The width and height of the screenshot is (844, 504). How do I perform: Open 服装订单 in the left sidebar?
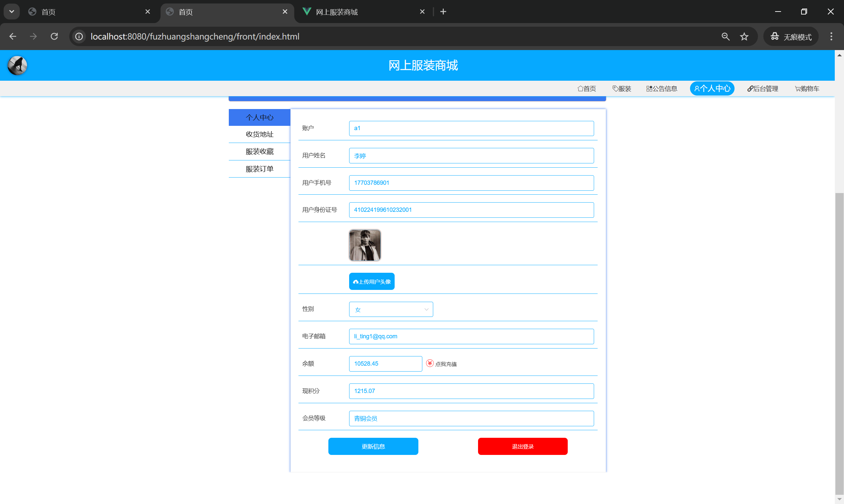pyautogui.click(x=259, y=169)
